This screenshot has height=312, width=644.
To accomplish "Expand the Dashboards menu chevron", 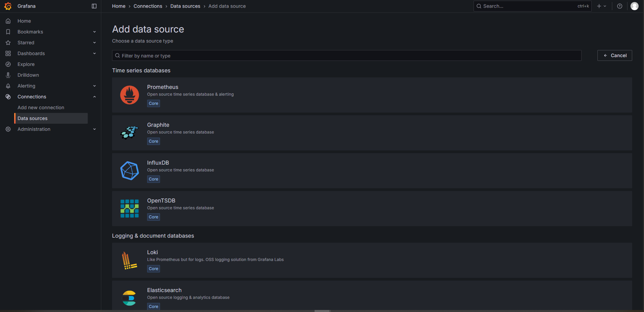I will (95, 53).
